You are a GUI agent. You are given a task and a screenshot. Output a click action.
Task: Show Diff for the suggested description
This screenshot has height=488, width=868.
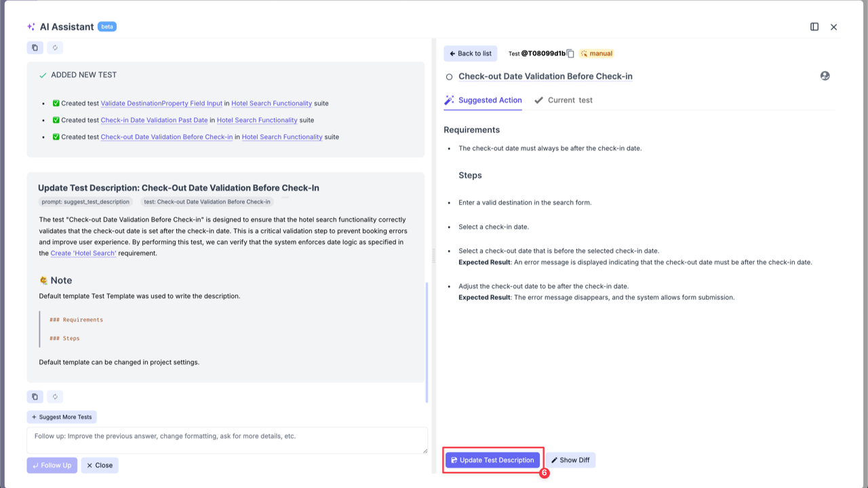(571, 460)
